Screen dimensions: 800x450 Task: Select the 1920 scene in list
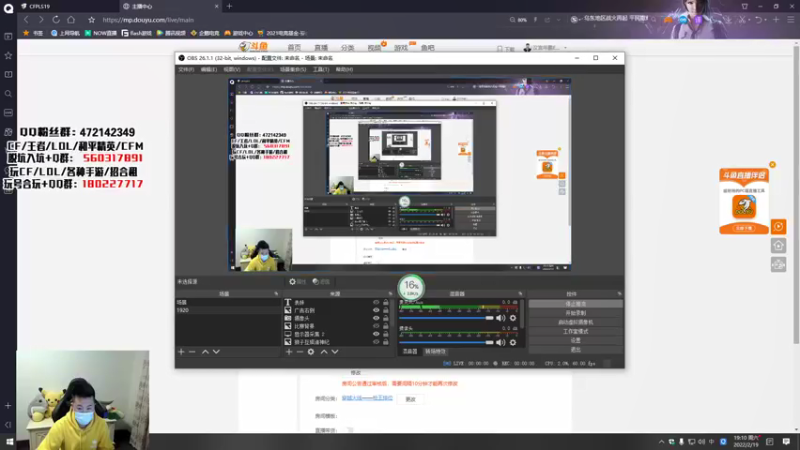click(228, 310)
